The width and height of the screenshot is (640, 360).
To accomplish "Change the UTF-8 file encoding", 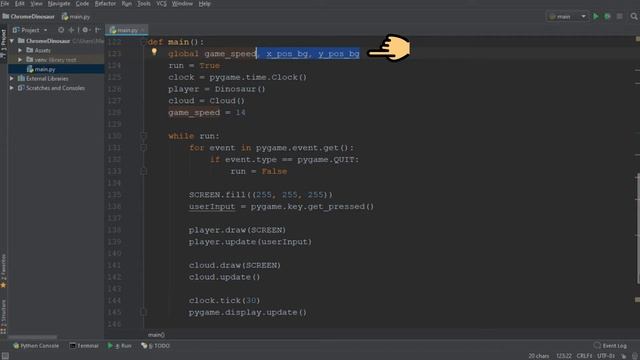I will (x=606, y=356).
